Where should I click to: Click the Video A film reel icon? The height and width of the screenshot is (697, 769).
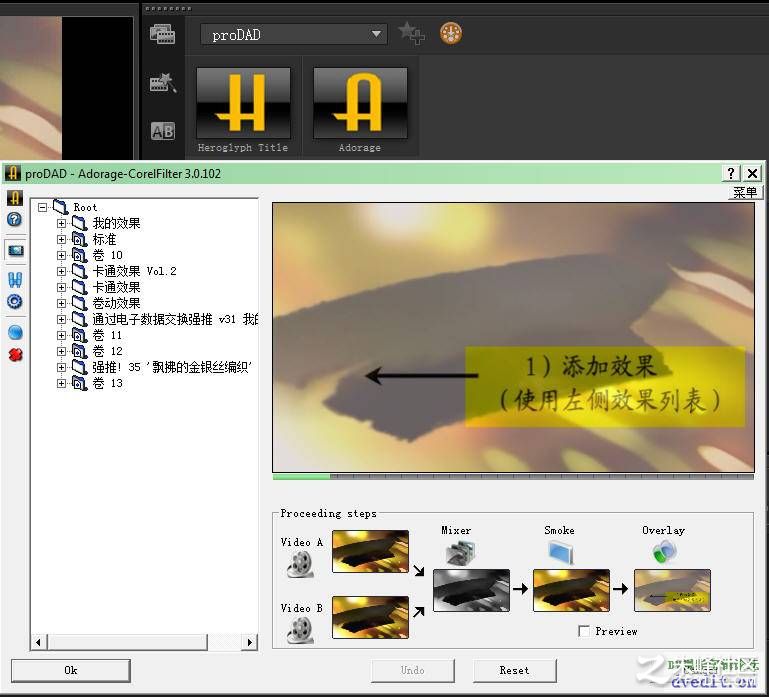(300, 564)
